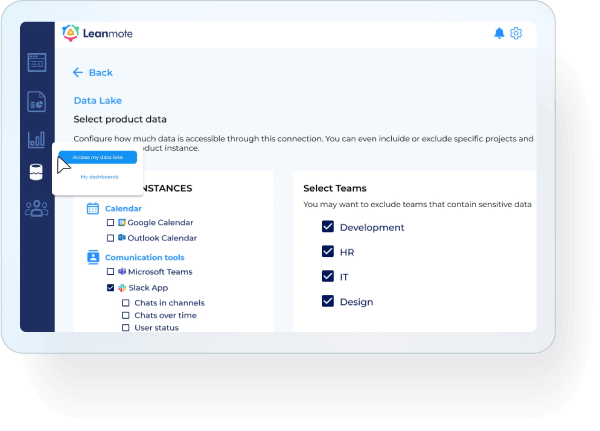Viewport: 600px width, 431px height.
Task: Click the Leanmote brand name
Action: click(108, 34)
